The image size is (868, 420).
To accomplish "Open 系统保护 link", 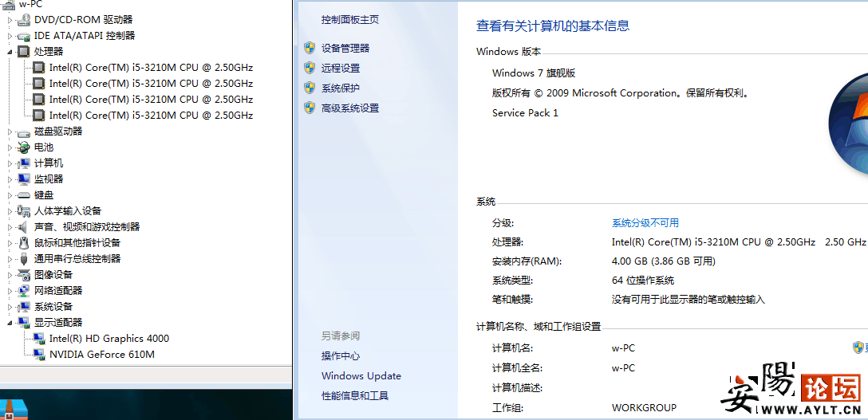I will pos(341,88).
